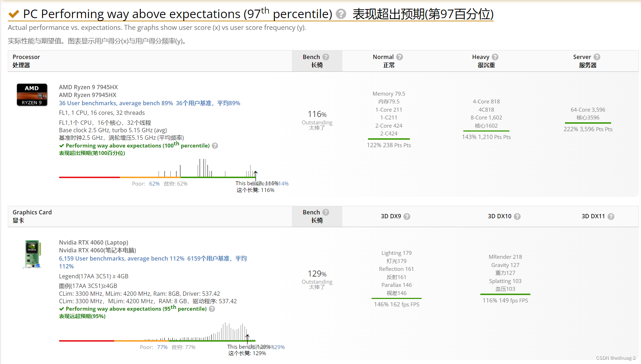The image size is (641, 364).
Task: Open help icon next to Normal column header
Action: [400, 57]
